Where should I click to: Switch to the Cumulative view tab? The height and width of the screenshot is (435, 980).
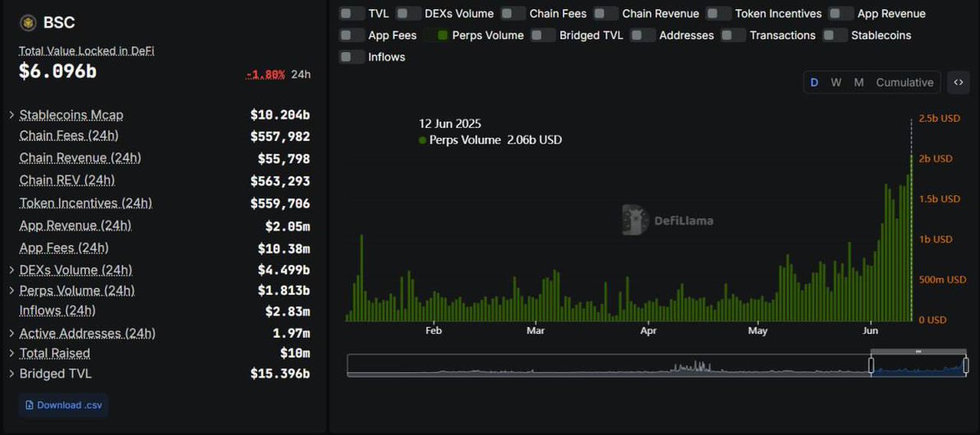point(905,82)
